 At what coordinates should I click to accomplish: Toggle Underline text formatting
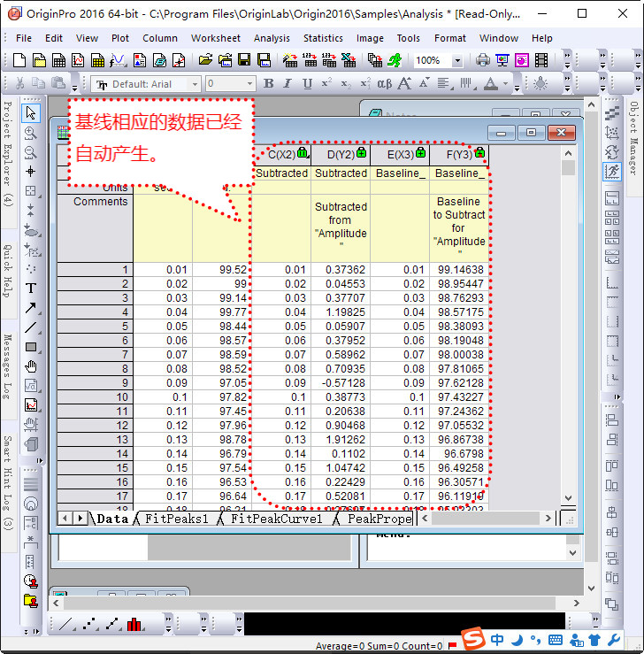coord(307,84)
